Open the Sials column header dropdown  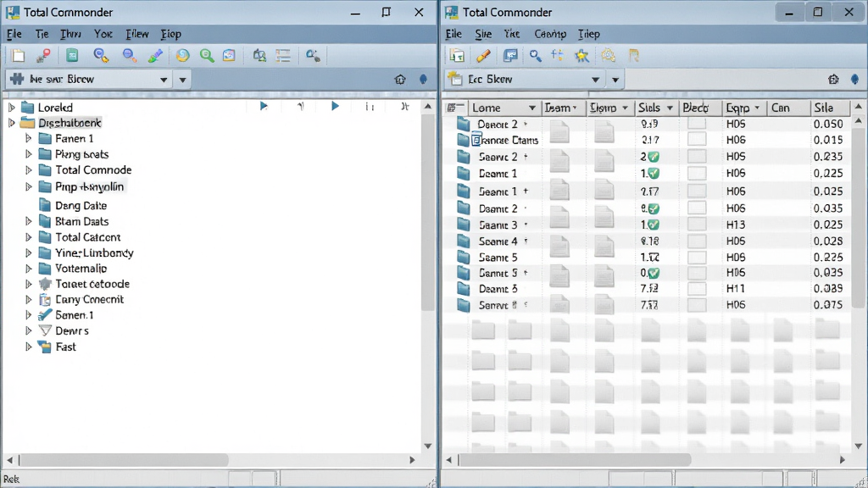670,108
